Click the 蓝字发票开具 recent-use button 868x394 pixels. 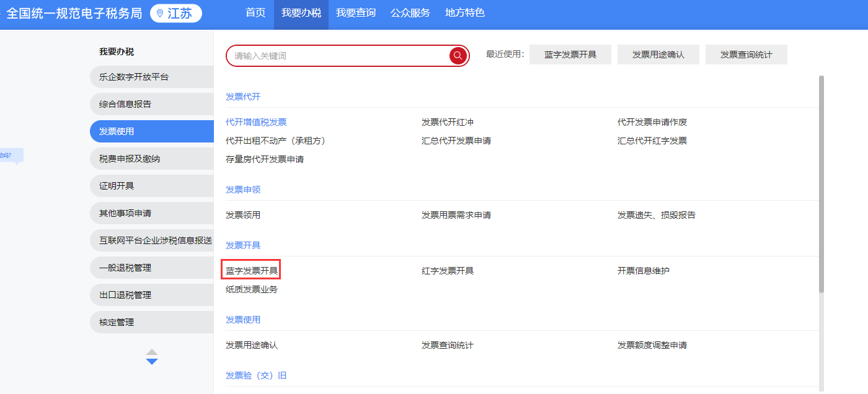point(570,55)
